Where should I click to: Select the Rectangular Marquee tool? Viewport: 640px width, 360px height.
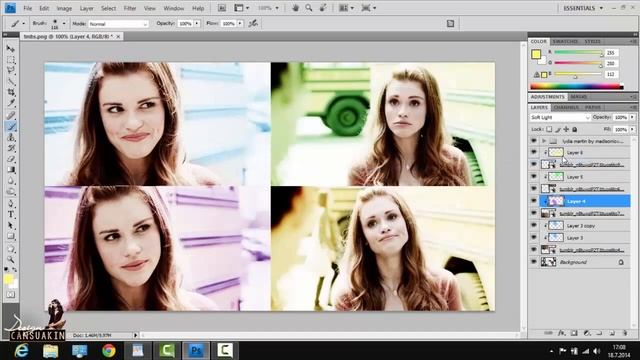11,60
